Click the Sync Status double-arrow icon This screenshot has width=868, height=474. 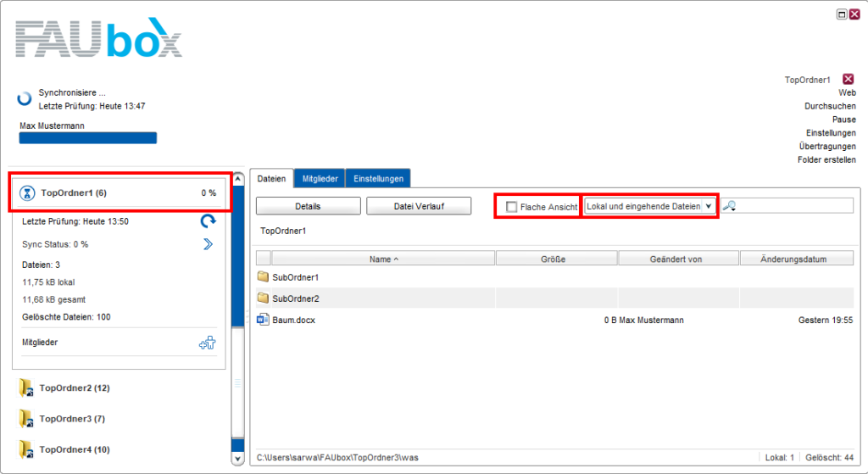(x=208, y=244)
